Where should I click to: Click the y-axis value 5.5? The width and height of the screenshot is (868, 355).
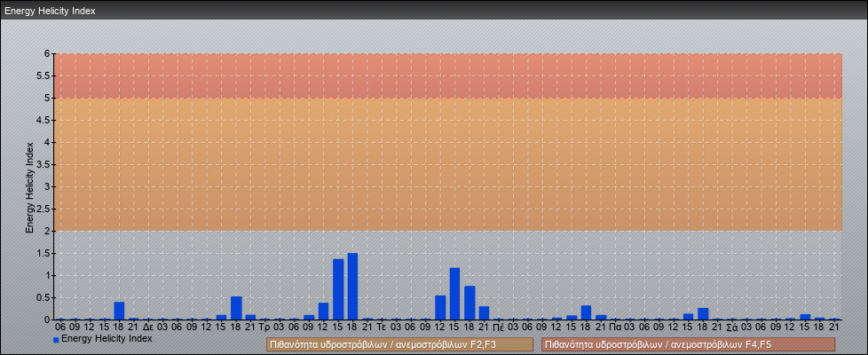point(43,75)
